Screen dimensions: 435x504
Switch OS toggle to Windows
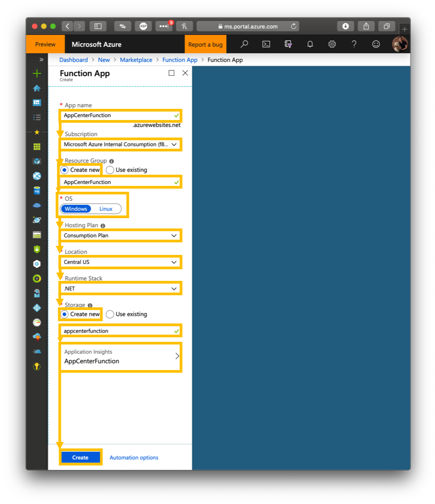pos(76,209)
